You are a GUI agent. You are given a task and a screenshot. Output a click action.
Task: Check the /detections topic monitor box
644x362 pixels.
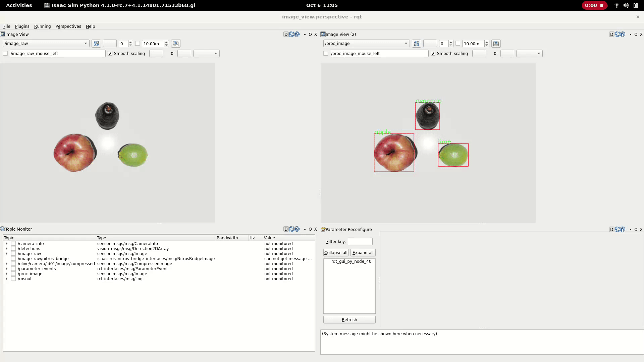point(13,249)
